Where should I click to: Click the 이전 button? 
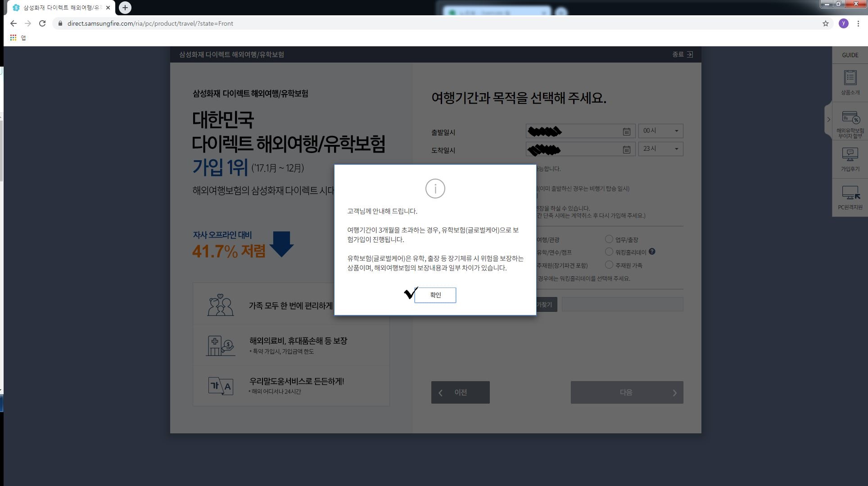[460, 392]
